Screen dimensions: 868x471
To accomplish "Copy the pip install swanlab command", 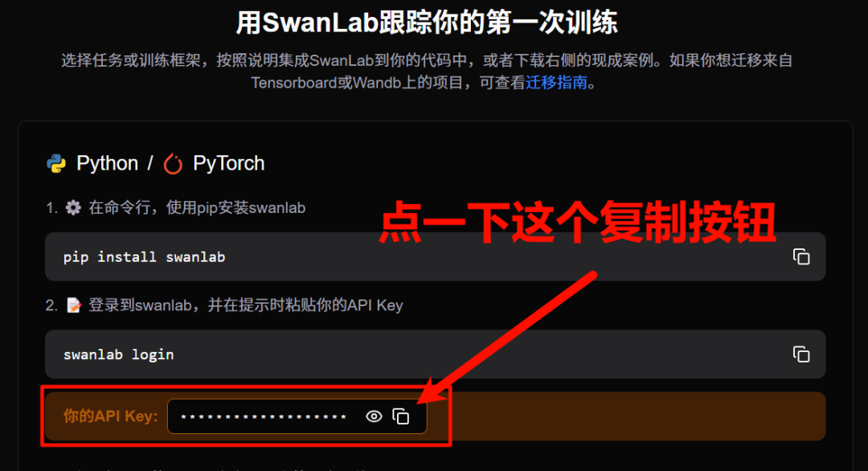I will (801, 257).
